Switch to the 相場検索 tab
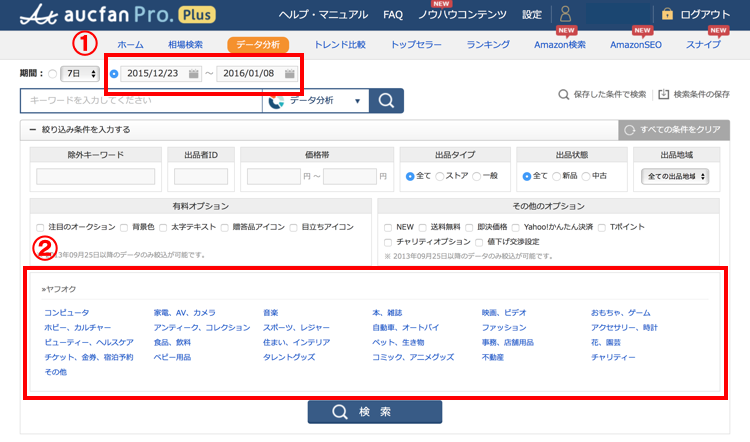The height and width of the screenshot is (442, 750). click(x=185, y=45)
